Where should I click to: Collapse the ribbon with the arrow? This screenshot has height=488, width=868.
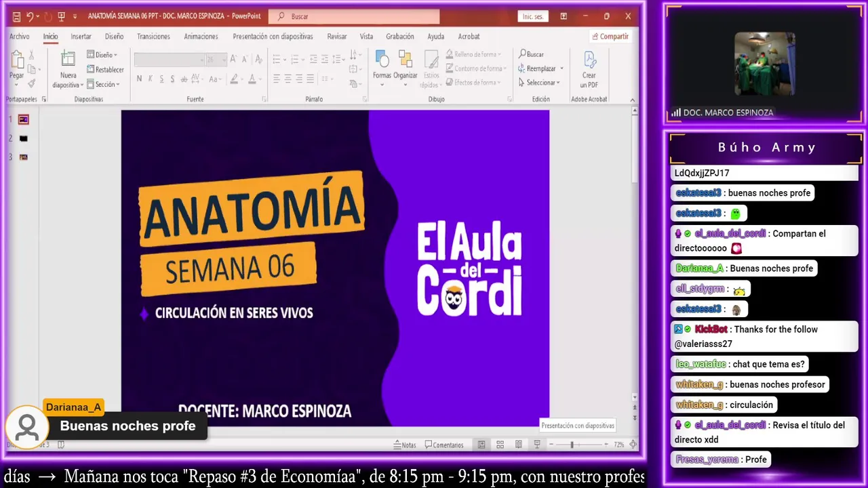click(x=632, y=100)
